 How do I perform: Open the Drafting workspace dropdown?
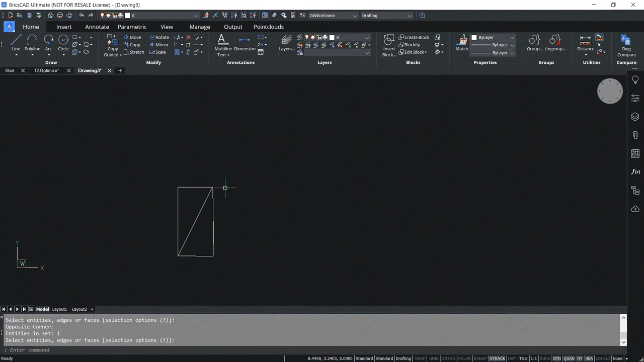386,16
